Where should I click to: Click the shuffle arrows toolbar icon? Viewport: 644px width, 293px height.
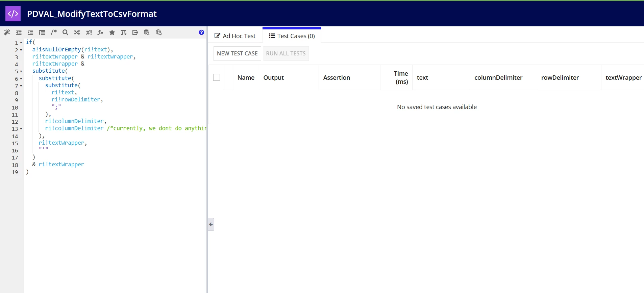pos(77,32)
